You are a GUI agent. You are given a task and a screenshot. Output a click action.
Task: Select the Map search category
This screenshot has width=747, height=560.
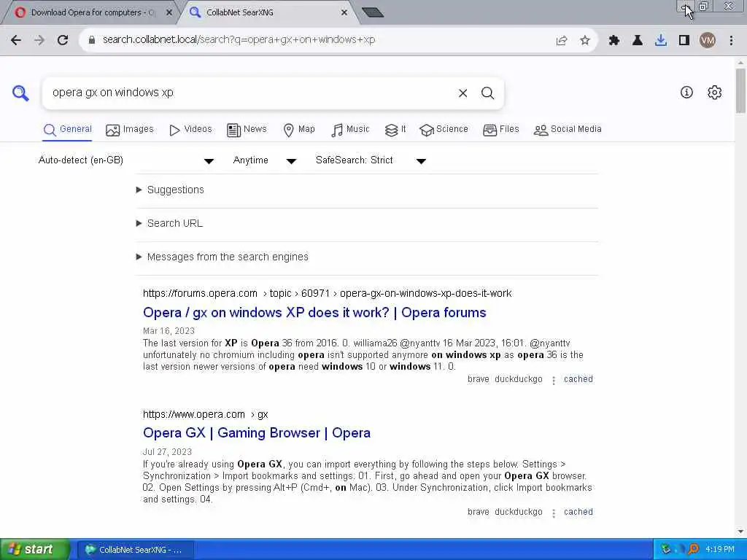[x=299, y=130]
